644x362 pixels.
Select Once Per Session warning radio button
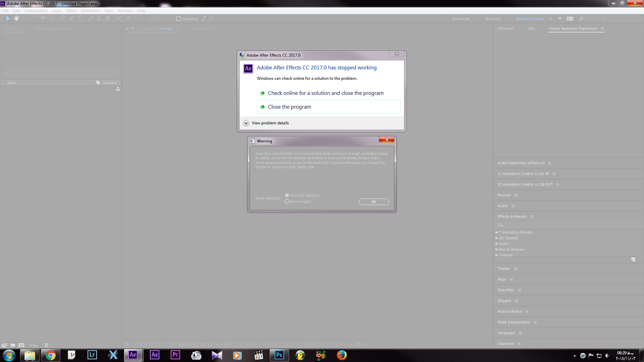(287, 195)
